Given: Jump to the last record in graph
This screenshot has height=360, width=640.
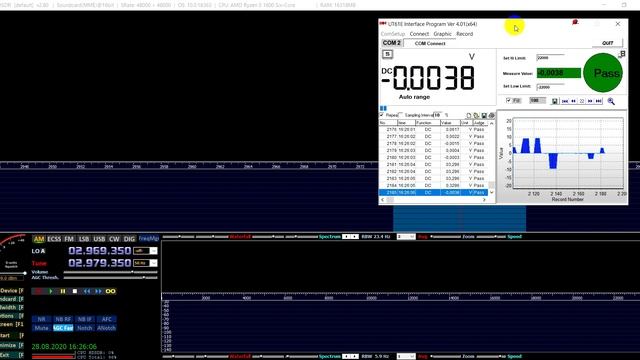Looking at the screenshot, I should [x=599, y=101].
